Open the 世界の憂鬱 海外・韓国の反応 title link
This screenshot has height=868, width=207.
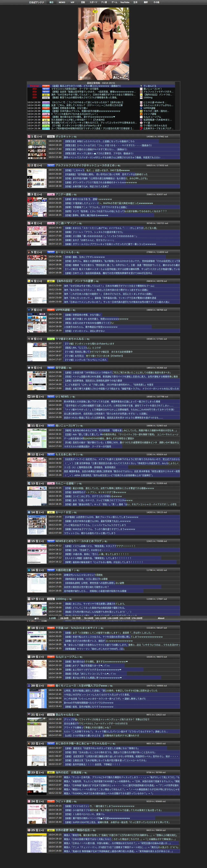pos(73,830)
